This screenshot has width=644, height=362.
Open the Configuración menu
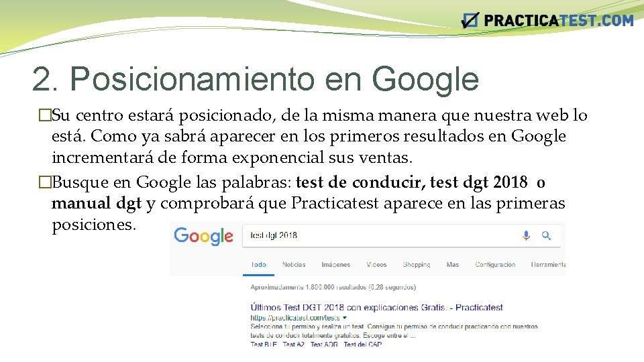(x=495, y=265)
